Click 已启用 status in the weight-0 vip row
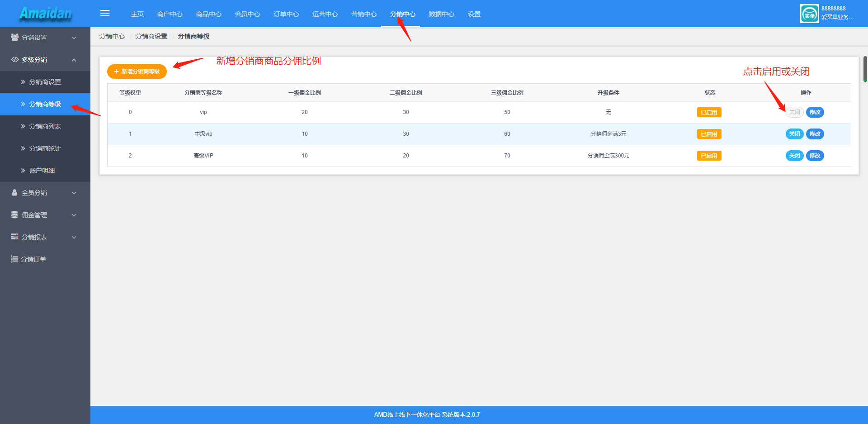This screenshot has height=424, width=868. tap(709, 112)
